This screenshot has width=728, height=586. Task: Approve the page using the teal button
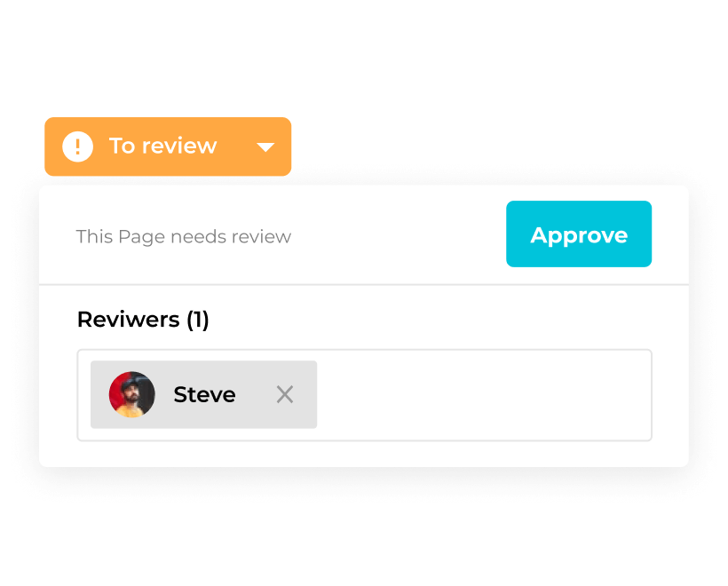tap(579, 234)
